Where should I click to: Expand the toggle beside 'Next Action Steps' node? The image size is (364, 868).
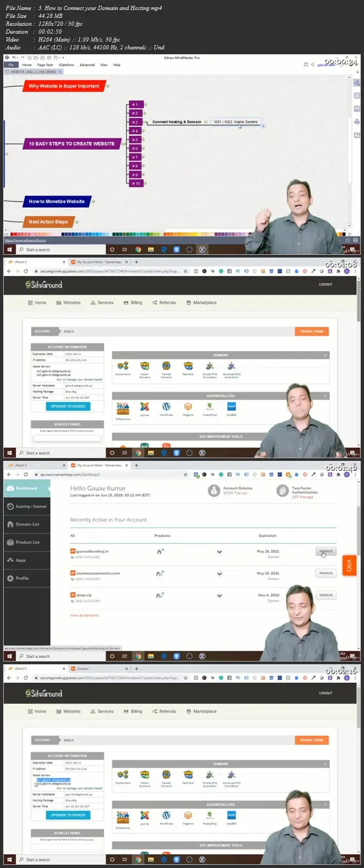(77, 222)
